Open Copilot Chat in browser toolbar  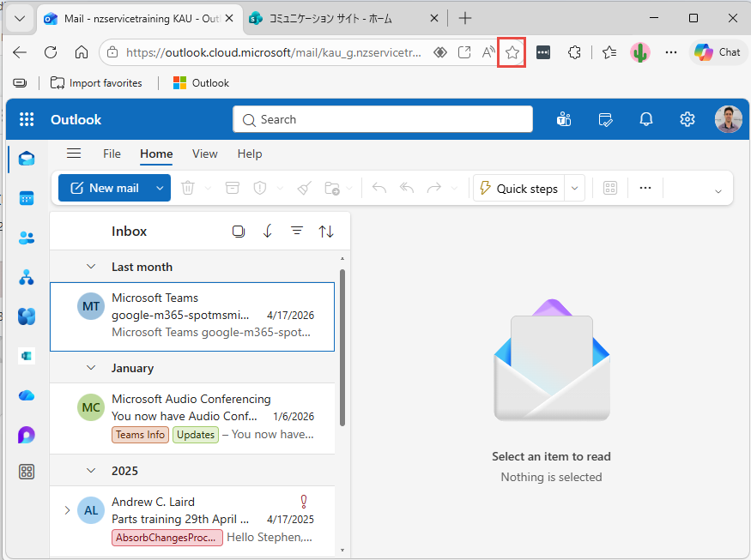[718, 52]
